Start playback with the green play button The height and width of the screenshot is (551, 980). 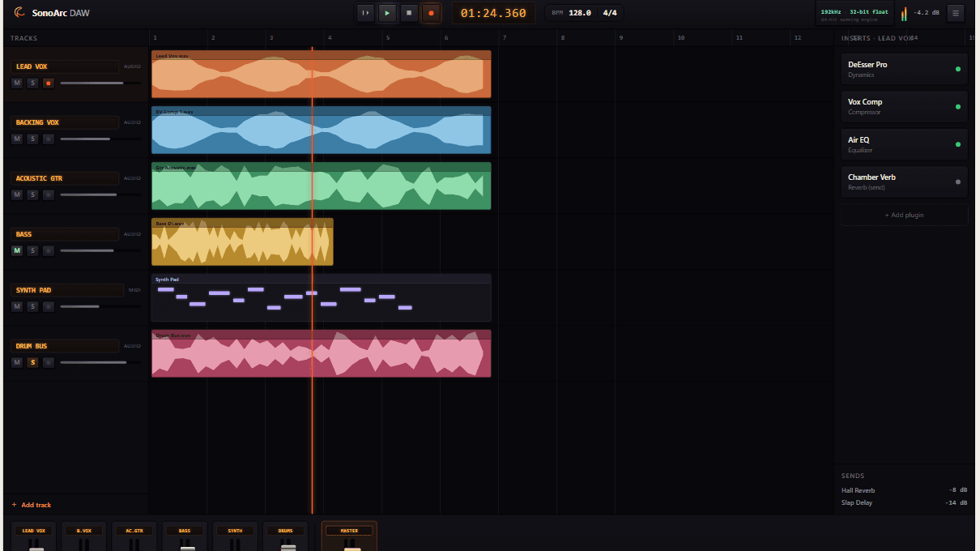388,13
